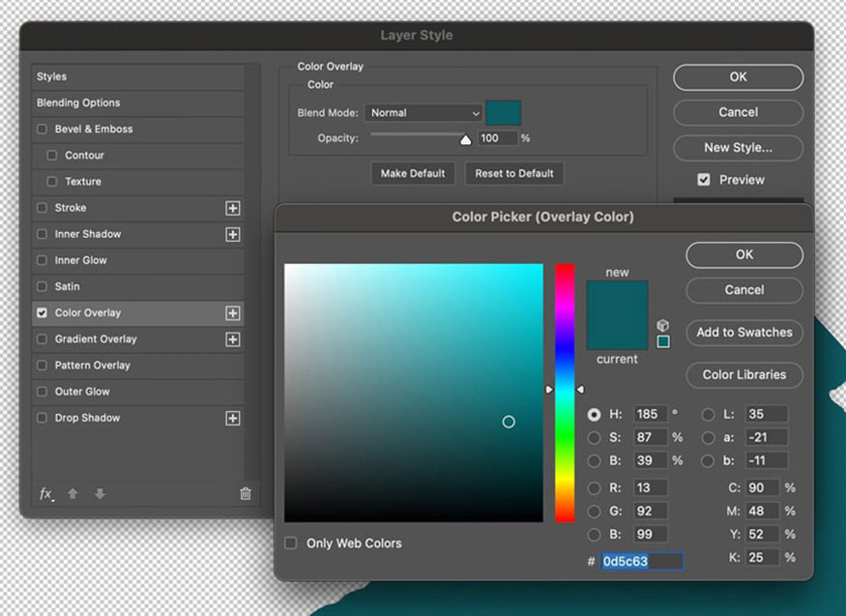The width and height of the screenshot is (846, 616).
Task: Open the Styles section in sidebar
Action: [138, 76]
